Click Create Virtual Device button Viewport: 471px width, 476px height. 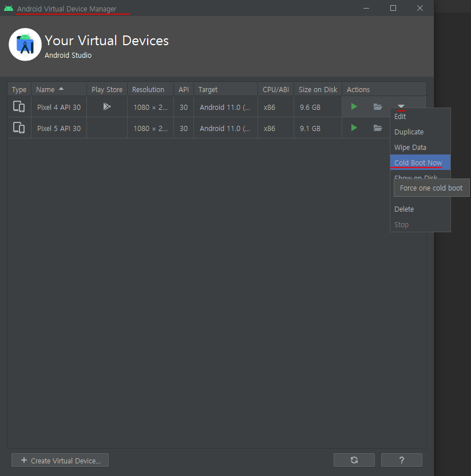(x=60, y=460)
